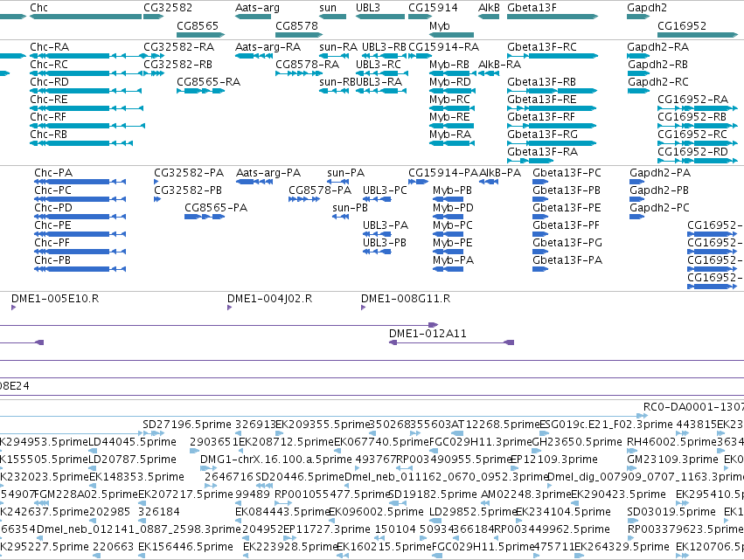Click protein CG8578-PA

pos(304,199)
